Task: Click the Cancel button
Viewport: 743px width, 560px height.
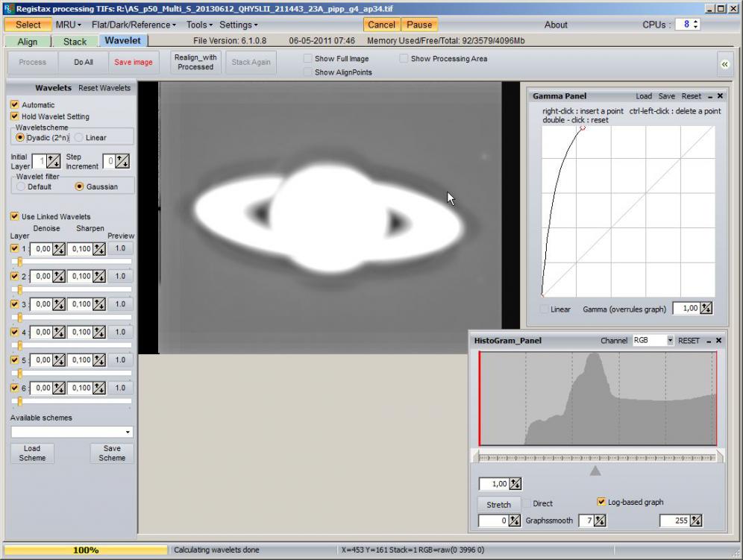Action: click(381, 25)
